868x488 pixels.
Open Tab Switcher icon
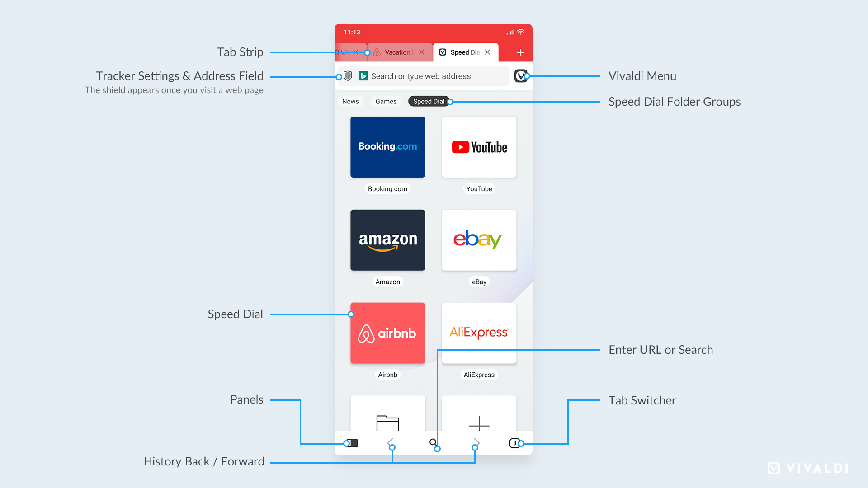(513, 442)
